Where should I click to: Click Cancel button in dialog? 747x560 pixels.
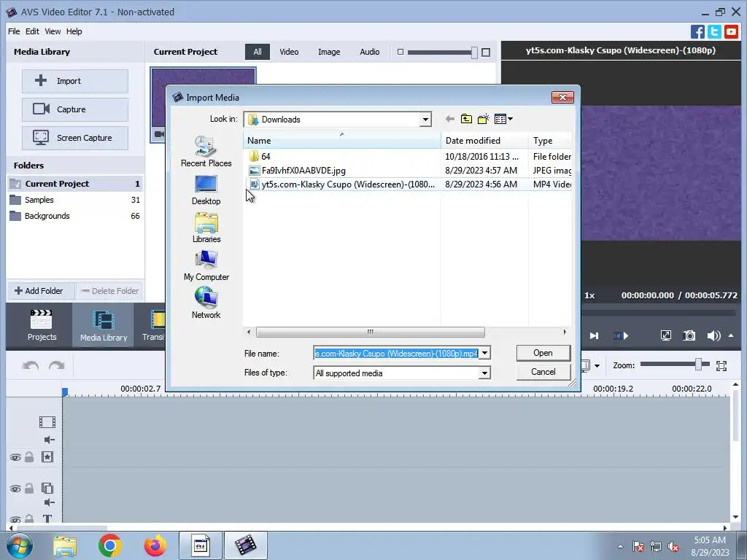(x=543, y=372)
